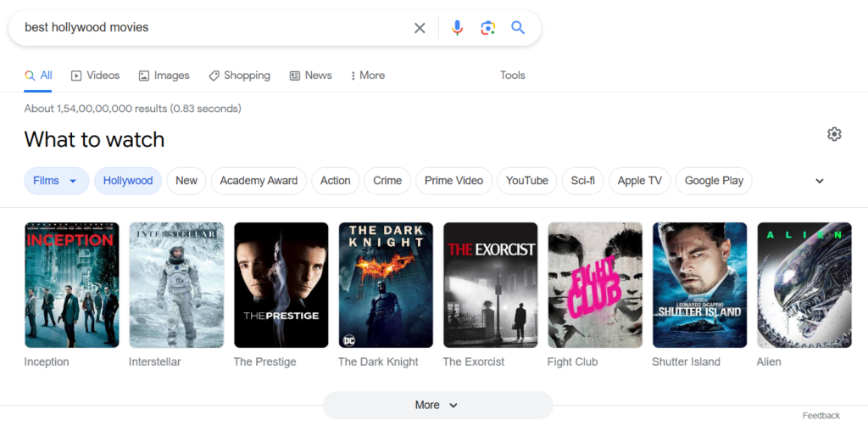Open The Prestige movie poster

281,285
